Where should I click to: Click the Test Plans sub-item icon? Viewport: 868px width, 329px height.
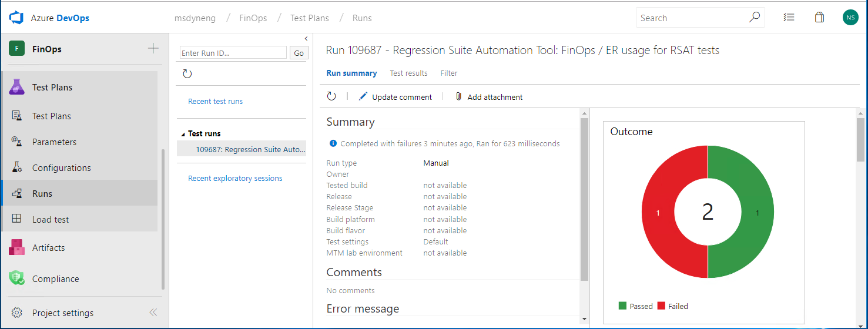[16, 116]
